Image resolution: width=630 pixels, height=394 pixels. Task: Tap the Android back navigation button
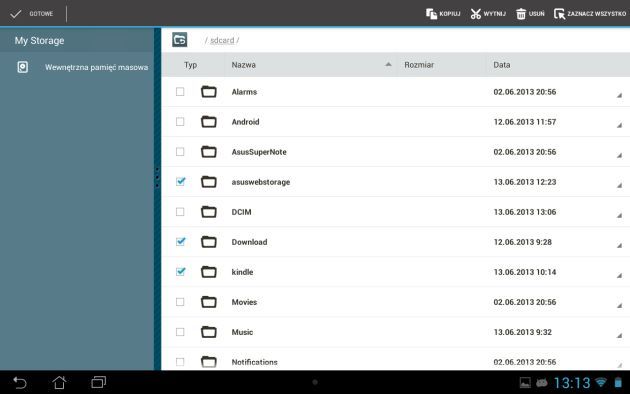tap(20, 382)
